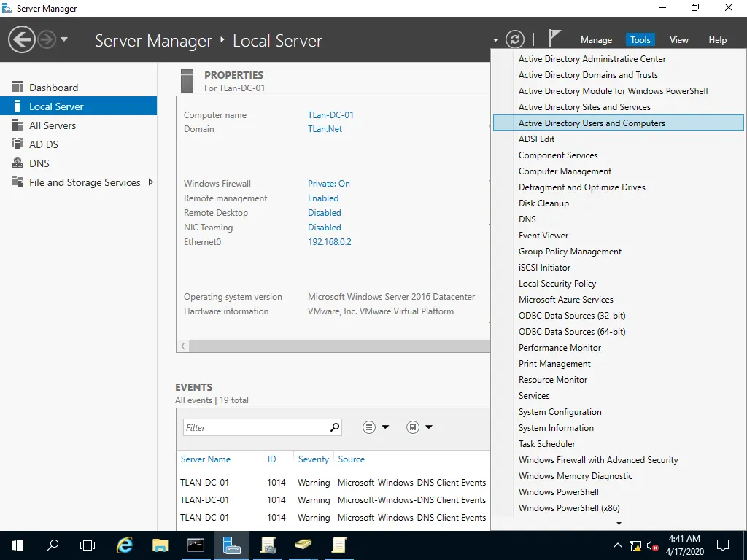This screenshot has height=560, width=747.
Task: Click the DNS role icon
Action: pyautogui.click(x=18, y=163)
